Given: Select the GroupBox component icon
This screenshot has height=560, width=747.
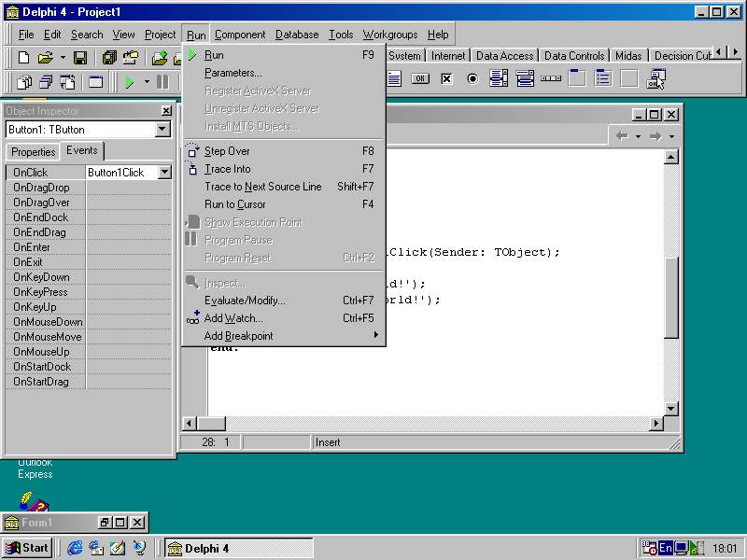Looking at the screenshot, I should tap(576, 78).
